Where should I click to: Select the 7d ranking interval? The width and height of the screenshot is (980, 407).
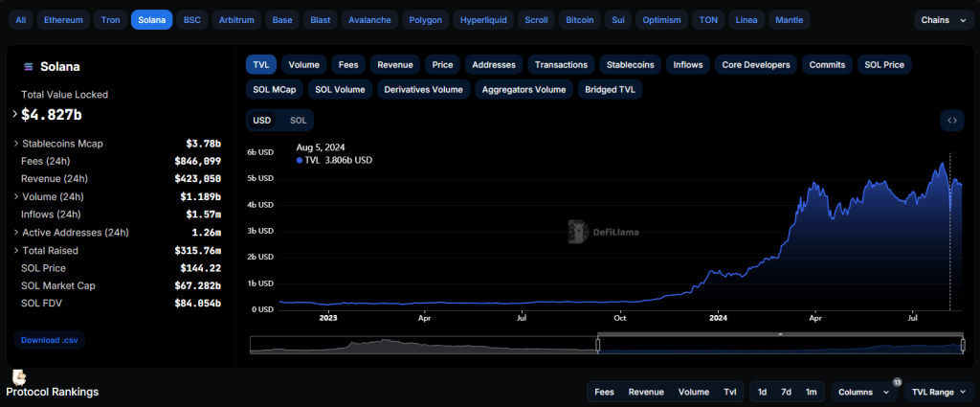(x=786, y=392)
